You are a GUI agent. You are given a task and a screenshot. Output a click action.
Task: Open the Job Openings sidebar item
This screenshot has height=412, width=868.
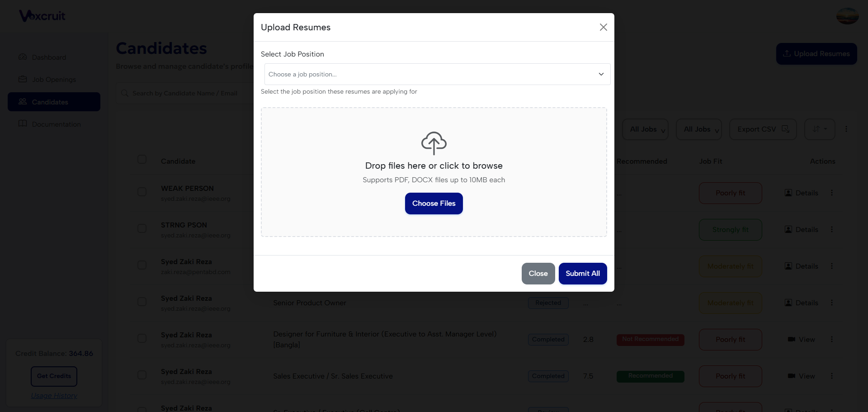[x=54, y=80]
